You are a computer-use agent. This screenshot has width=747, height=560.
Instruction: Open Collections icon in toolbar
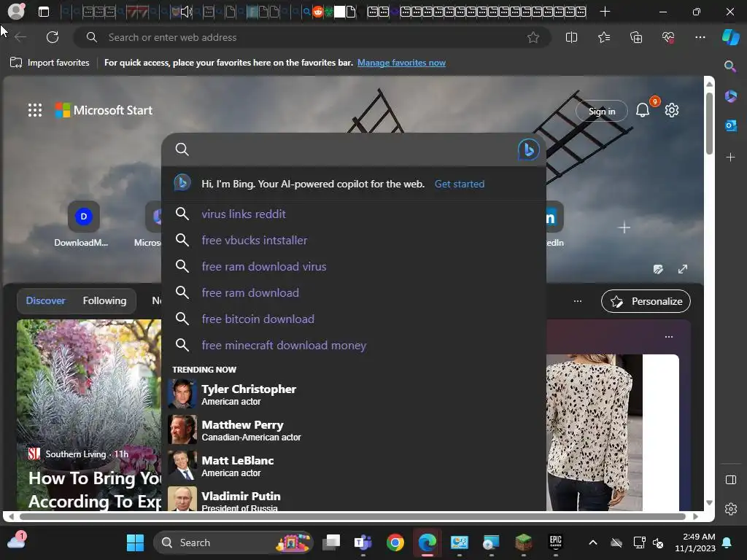636,37
